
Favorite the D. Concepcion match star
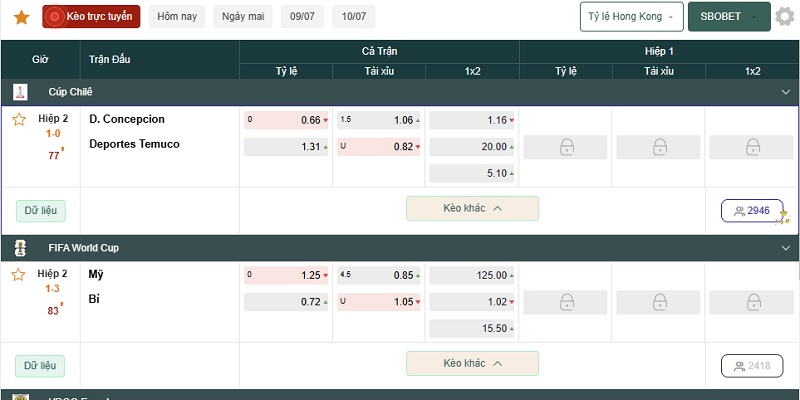[x=19, y=120]
